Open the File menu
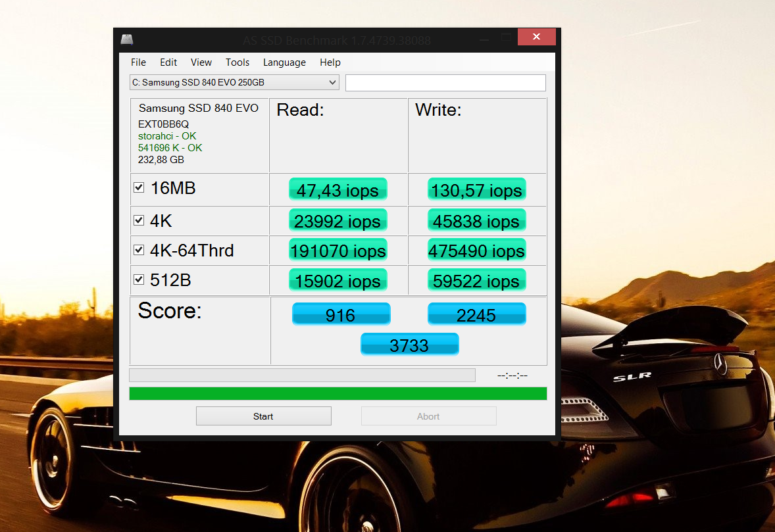775x532 pixels. coord(138,62)
